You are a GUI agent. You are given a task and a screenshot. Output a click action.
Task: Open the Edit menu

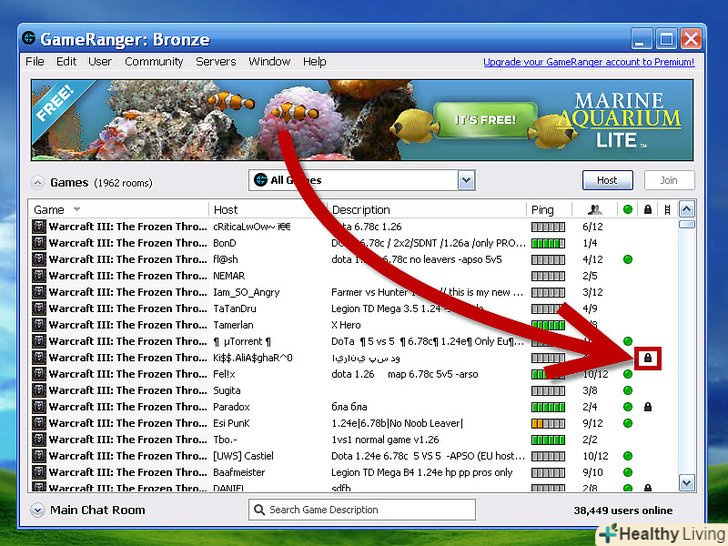pos(66,61)
